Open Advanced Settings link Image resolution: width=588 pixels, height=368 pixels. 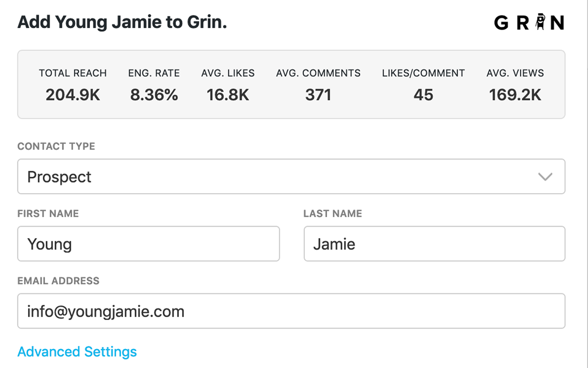click(x=77, y=351)
